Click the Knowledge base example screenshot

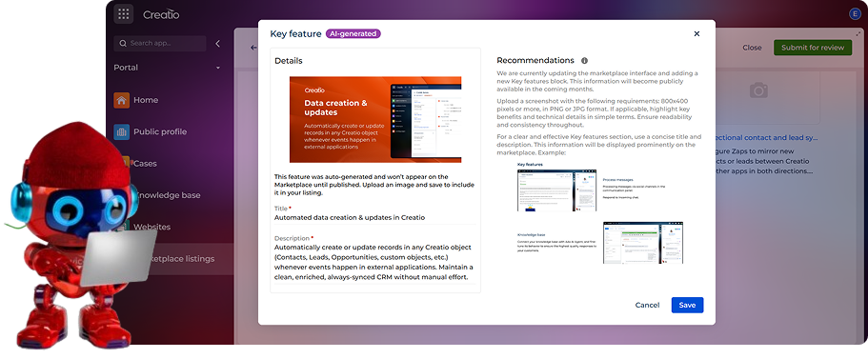pos(643,243)
